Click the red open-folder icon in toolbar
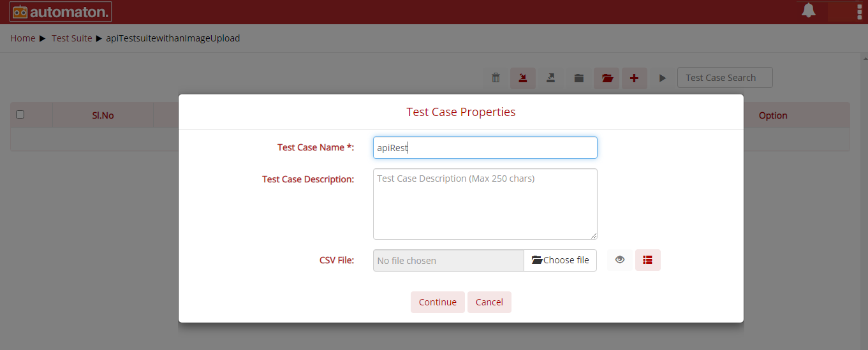868x350 pixels. (x=607, y=78)
